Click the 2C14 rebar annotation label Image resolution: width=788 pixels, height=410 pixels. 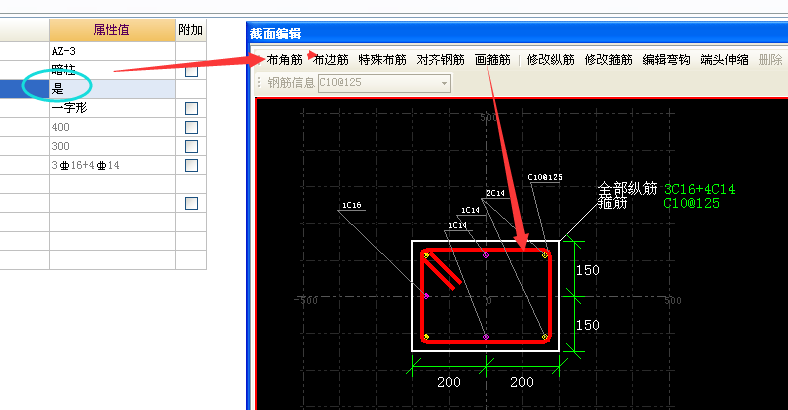(x=495, y=193)
